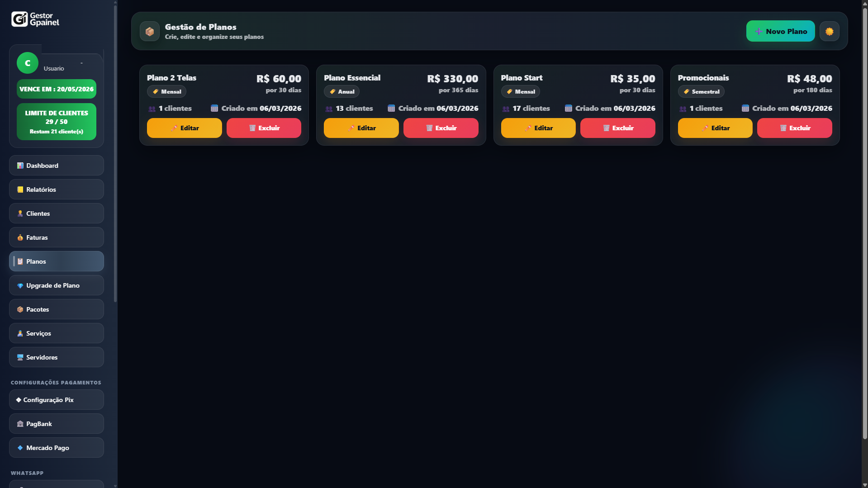This screenshot has width=868, height=488.
Task: Delete the Plano Essencial plan
Action: [441, 128]
